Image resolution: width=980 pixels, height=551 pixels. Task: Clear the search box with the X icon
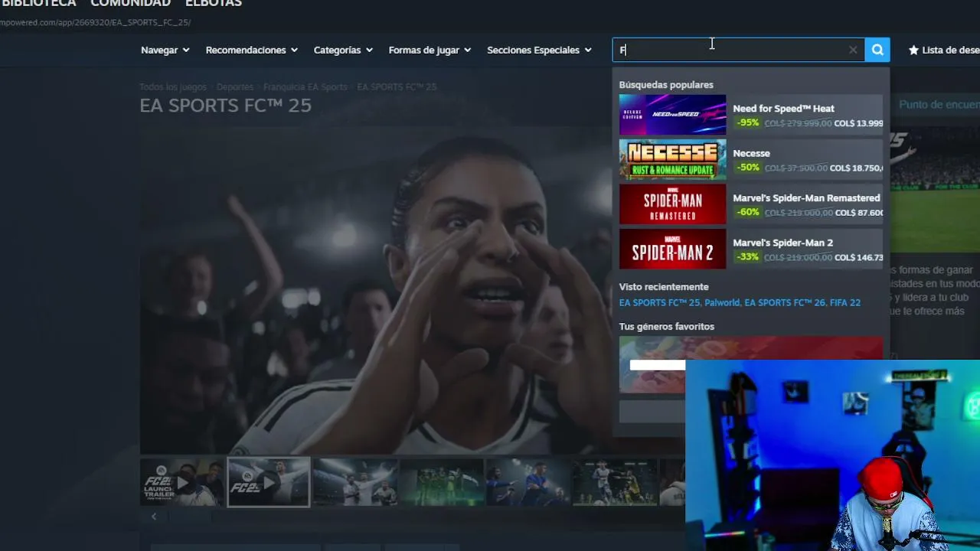click(853, 50)
